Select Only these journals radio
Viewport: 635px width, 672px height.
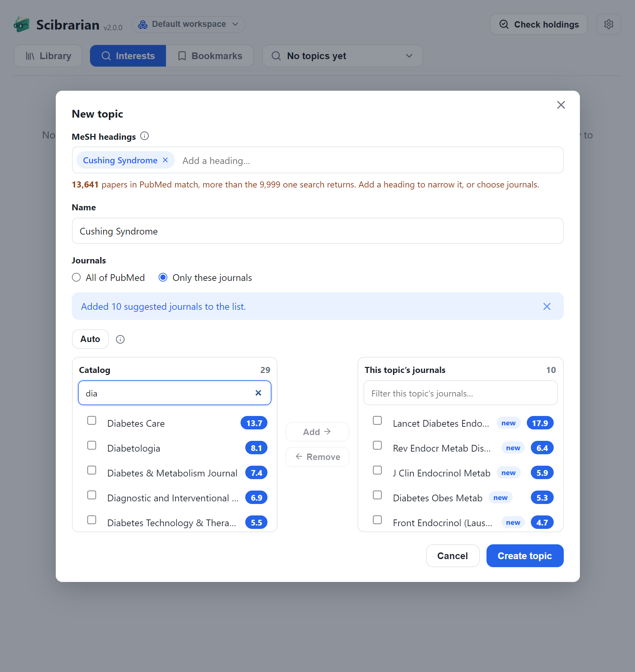pos(163,278)
